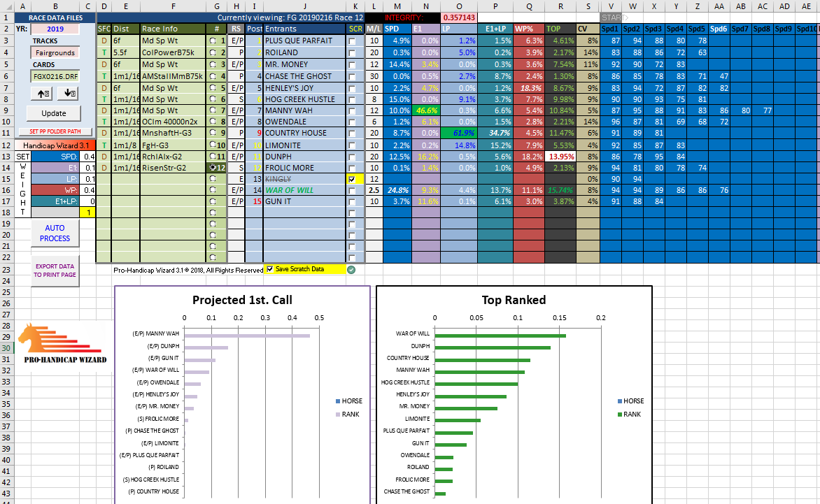This screenshot has width=820, height=504.
Task: Open the YR selector showing 2019
Action: coord(55,29)
